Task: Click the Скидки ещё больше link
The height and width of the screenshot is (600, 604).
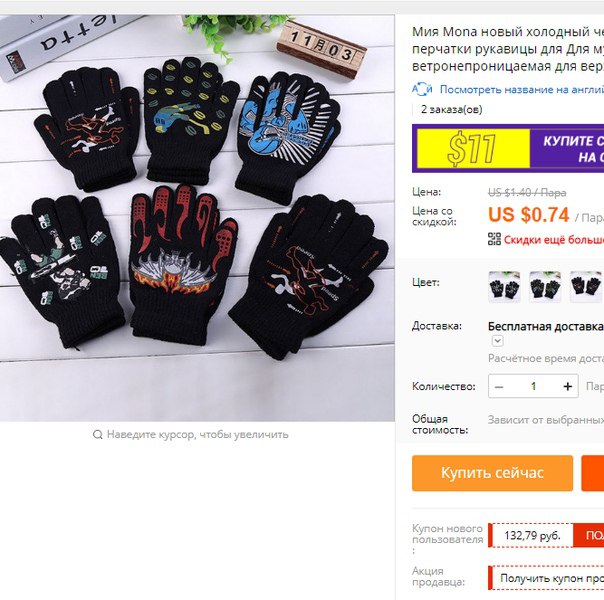Action: click(554, 240)
